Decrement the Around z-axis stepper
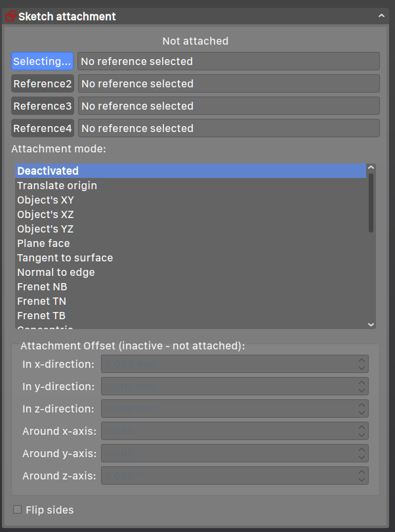The image size is (395, 532). [360, 479]
